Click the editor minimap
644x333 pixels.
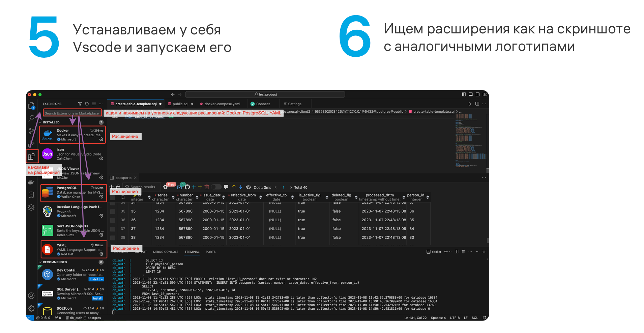point(471,141)
